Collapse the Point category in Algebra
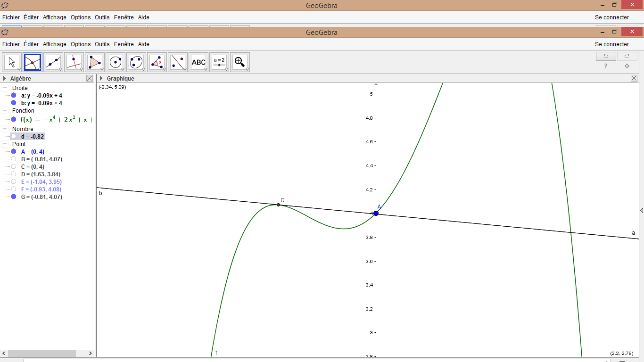Viewport: 644px width, 362px height. point(5,144)
